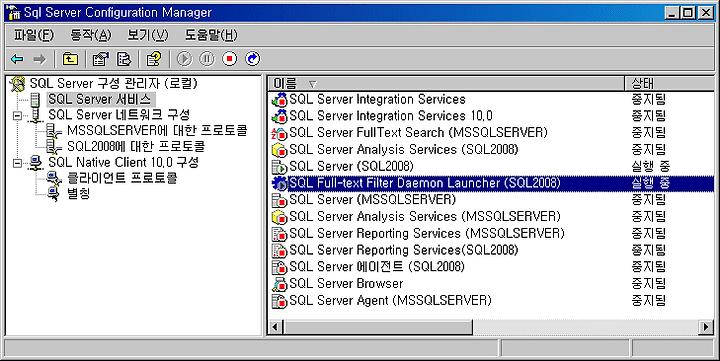
Task: Select SQL Full-text Filter Daemon Launcher row
Action: (x=492, y=183)
